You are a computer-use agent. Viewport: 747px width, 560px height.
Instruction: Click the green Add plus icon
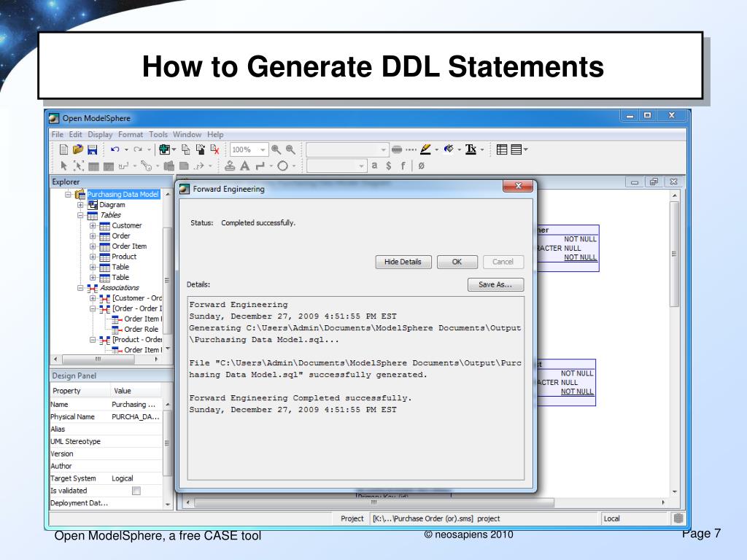164,149
